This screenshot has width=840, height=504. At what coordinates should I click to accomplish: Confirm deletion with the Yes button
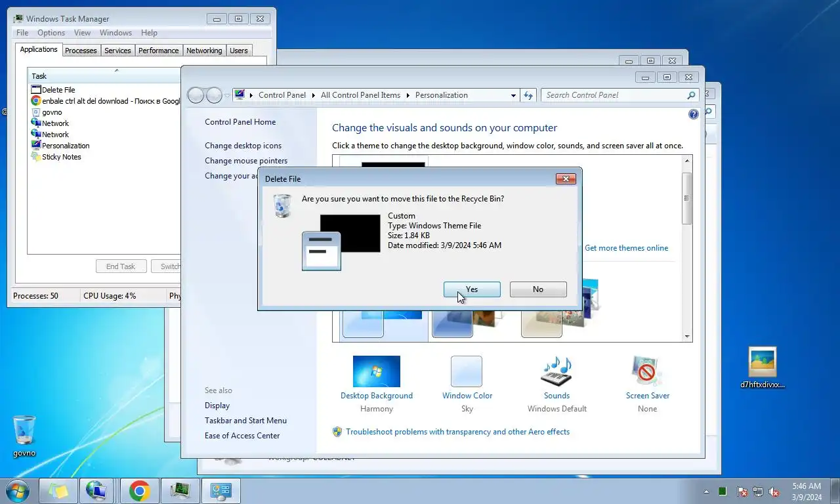(472, 289)
